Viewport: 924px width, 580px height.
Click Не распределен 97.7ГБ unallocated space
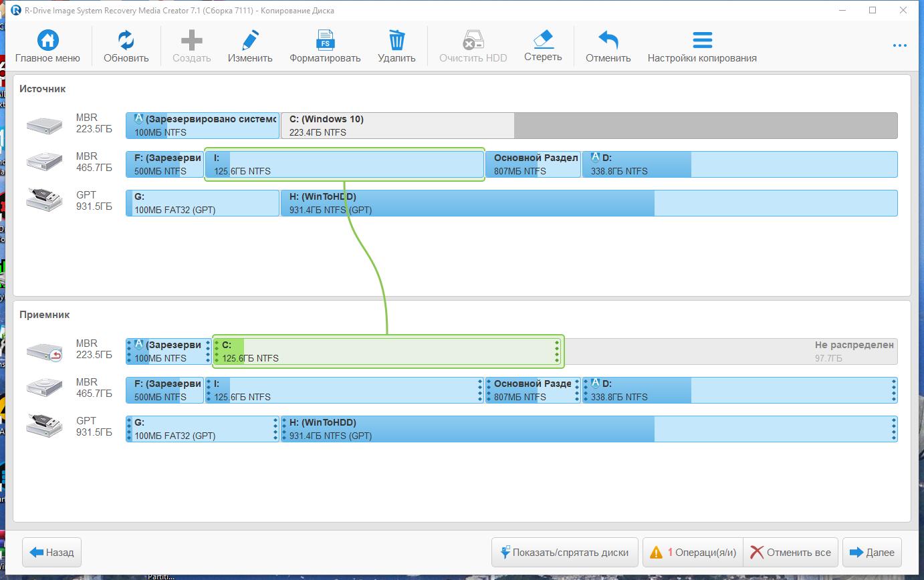(730, 351)
